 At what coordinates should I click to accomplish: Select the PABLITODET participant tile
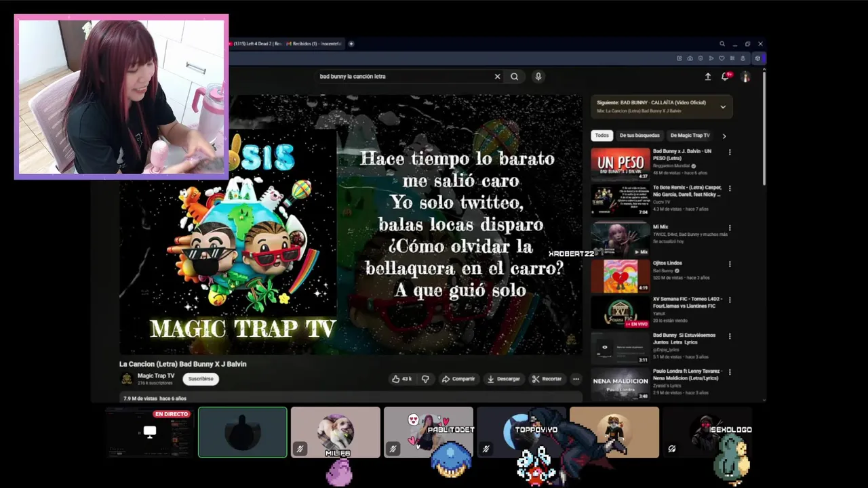pos(429,432)
